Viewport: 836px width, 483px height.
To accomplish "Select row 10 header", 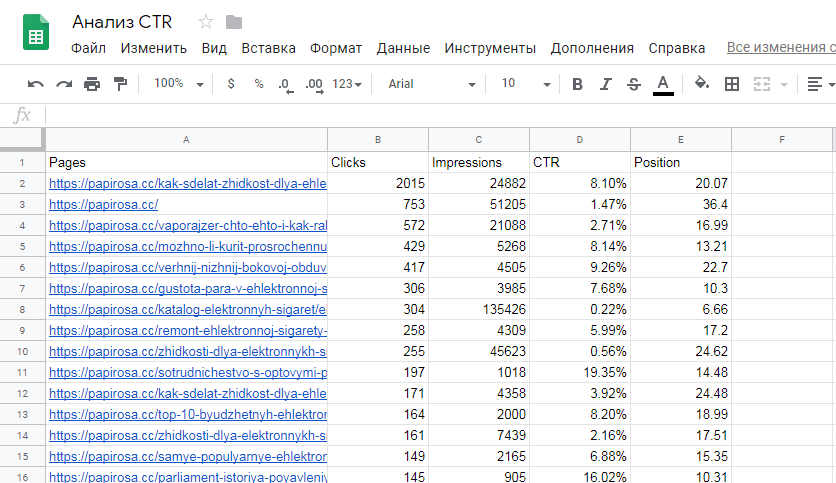I will pos(22,352).
